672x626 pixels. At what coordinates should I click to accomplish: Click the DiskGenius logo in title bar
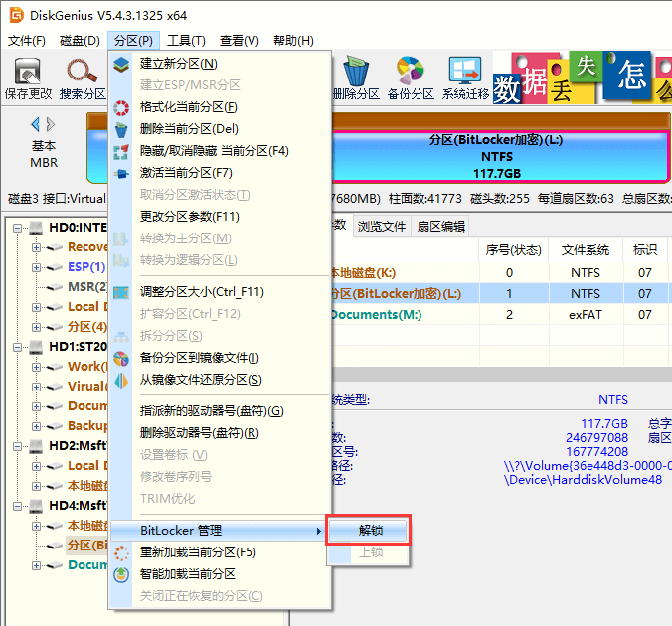coord(17,15)
